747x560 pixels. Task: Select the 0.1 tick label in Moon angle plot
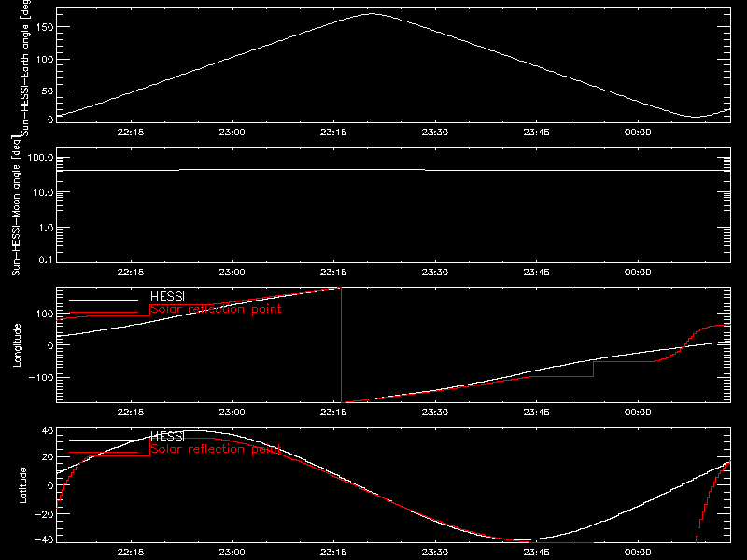(47, 259)
